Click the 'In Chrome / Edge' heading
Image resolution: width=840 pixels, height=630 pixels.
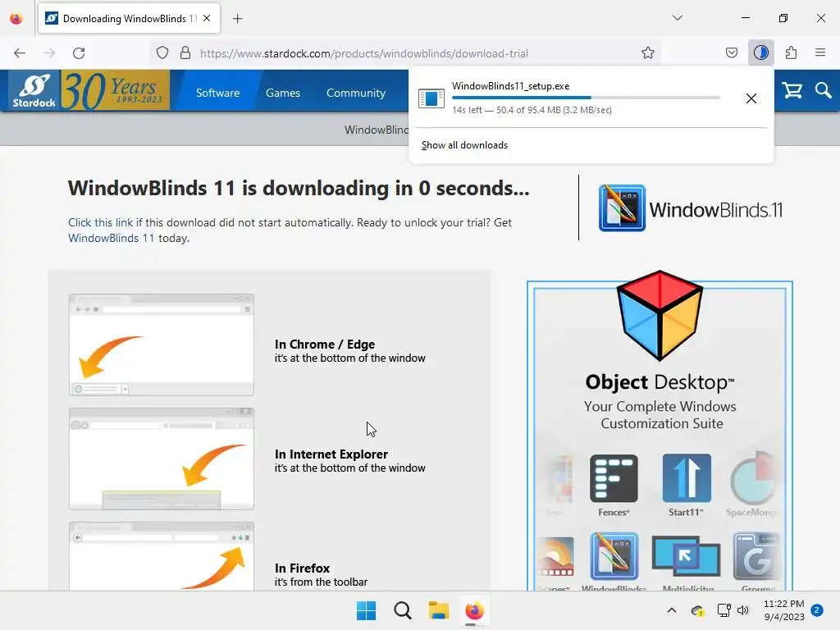point(325,345)
